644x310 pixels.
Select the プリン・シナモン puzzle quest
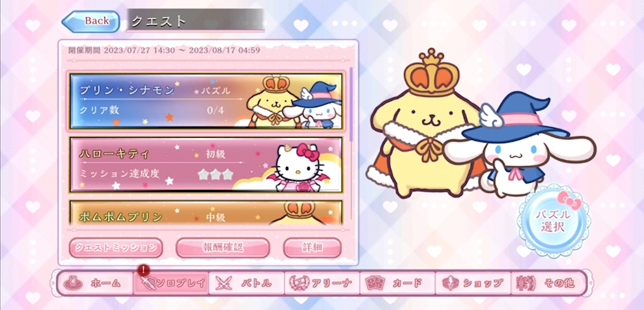click(x=205, y=102)
